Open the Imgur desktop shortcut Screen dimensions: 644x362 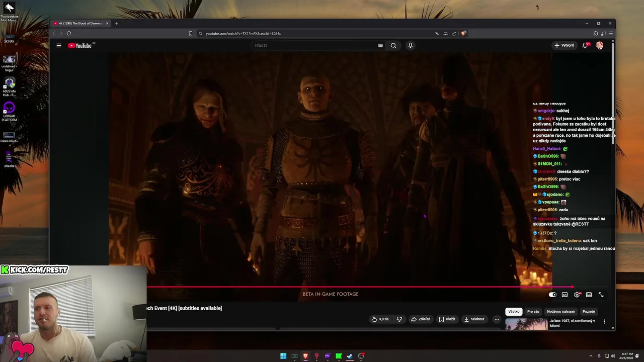pyautogui.click(x=9, y=63)
